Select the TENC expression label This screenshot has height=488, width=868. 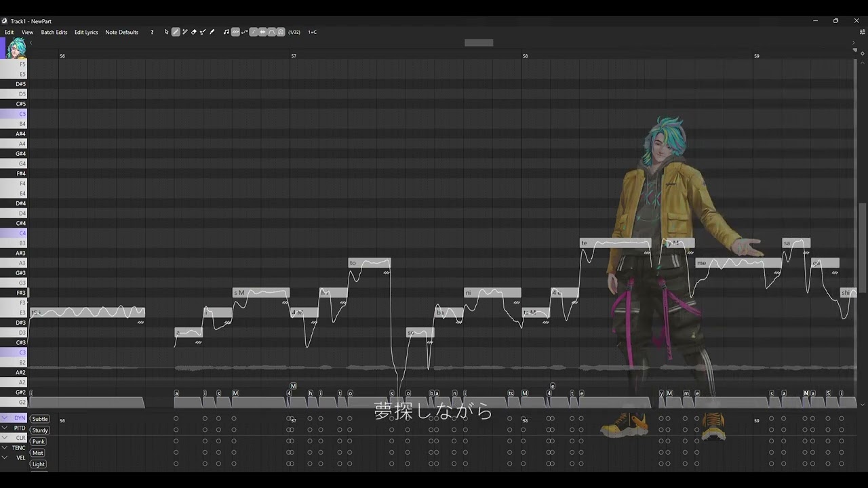19,447
